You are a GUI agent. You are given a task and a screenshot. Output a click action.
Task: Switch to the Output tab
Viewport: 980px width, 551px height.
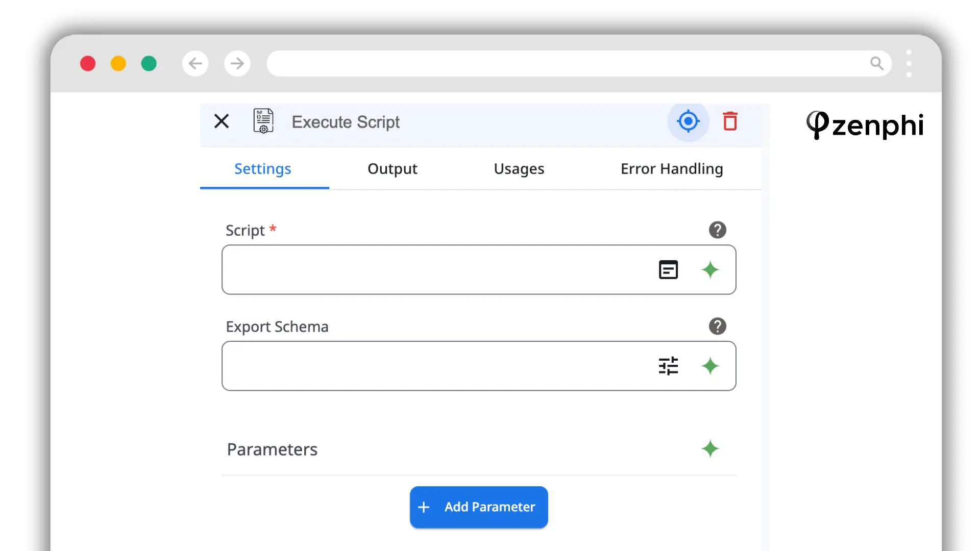393,169
